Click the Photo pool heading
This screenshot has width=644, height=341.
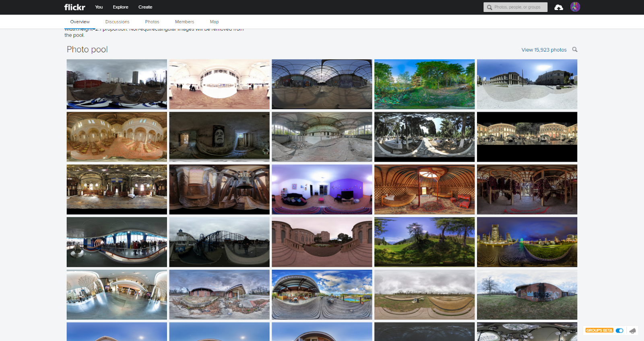point(87,50)
